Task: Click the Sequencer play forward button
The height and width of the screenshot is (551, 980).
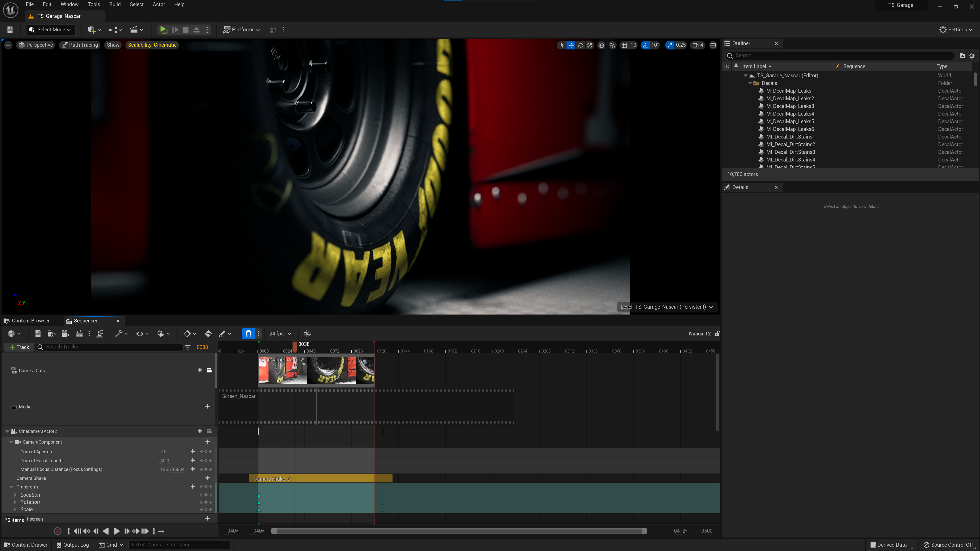Action: (x=116, y=531)
